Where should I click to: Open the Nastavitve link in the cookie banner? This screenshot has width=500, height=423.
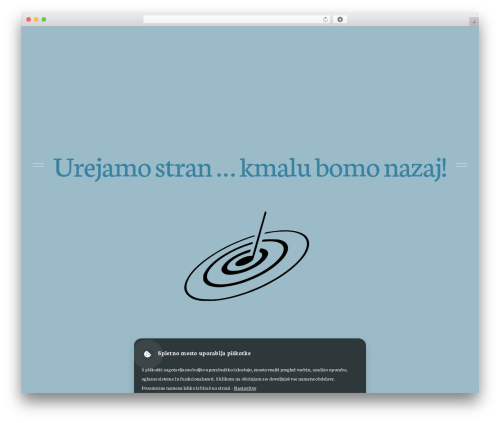[245, 388]
